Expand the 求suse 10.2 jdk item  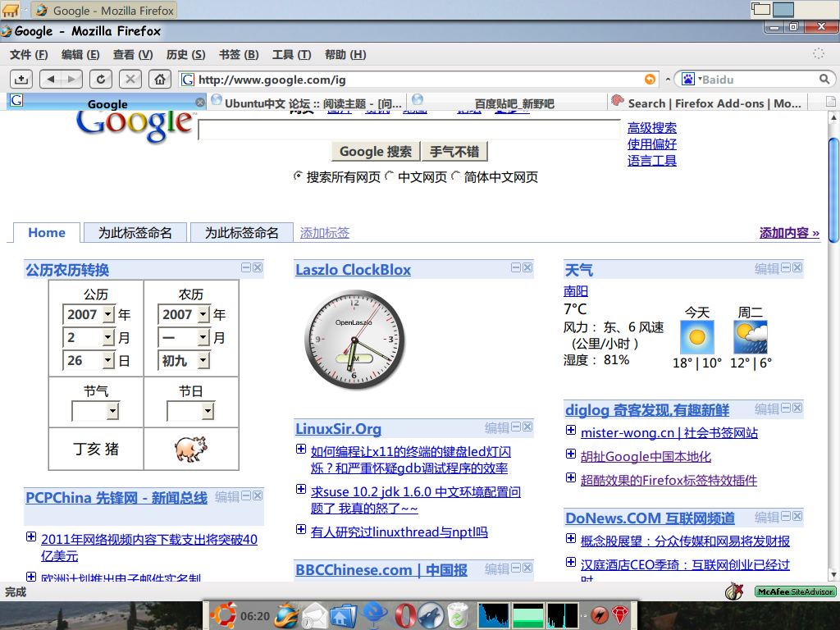[301, 489]
